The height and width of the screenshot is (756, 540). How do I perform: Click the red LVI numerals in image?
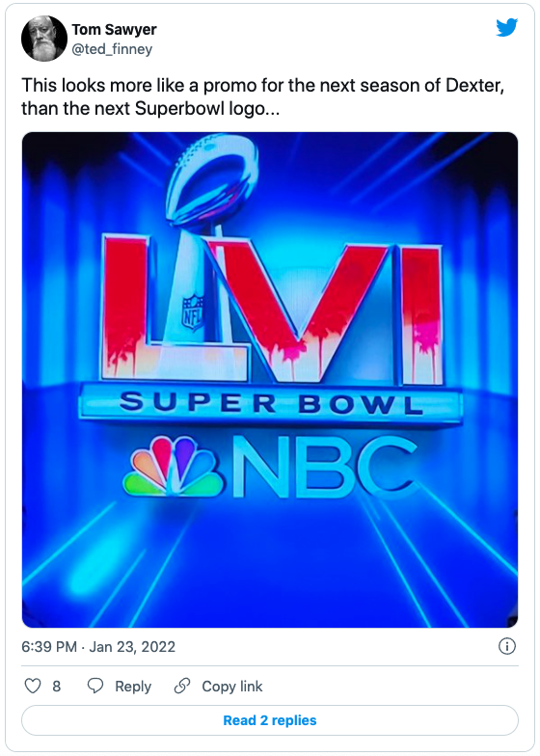click(272, 310)
